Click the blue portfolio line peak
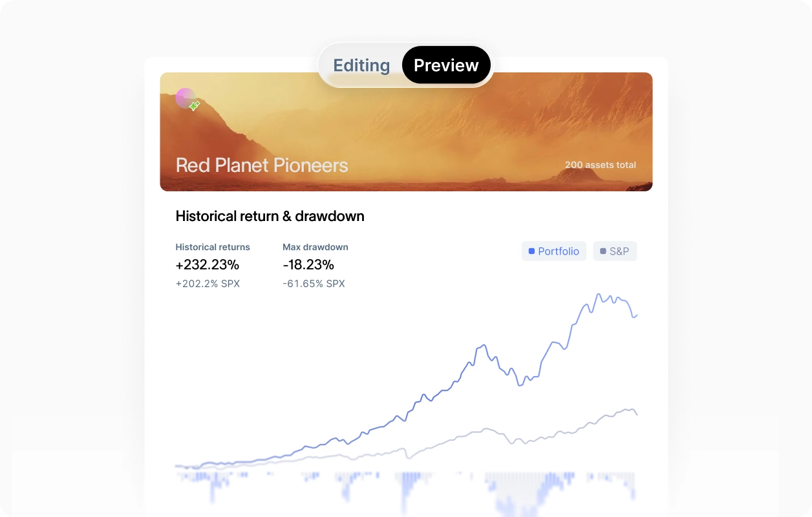This screenshot has width=812, height=517. pyautogui.click(x=599, y=295)
